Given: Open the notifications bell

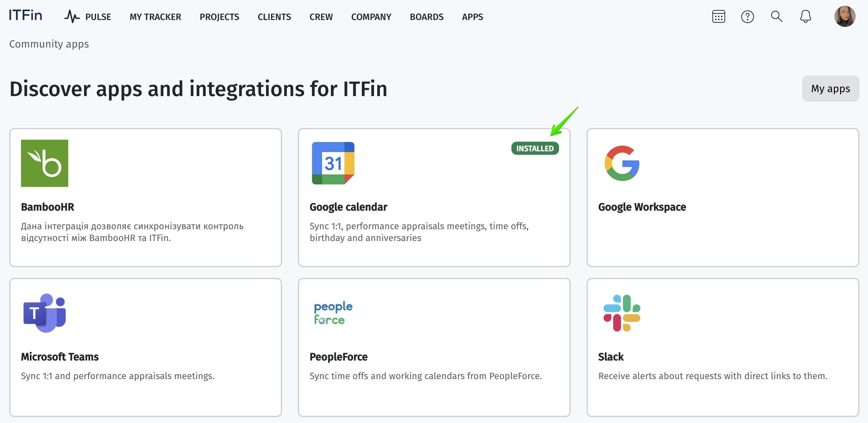Looking at the screenshot, I should pyautogui.click(x=805, y=16).
